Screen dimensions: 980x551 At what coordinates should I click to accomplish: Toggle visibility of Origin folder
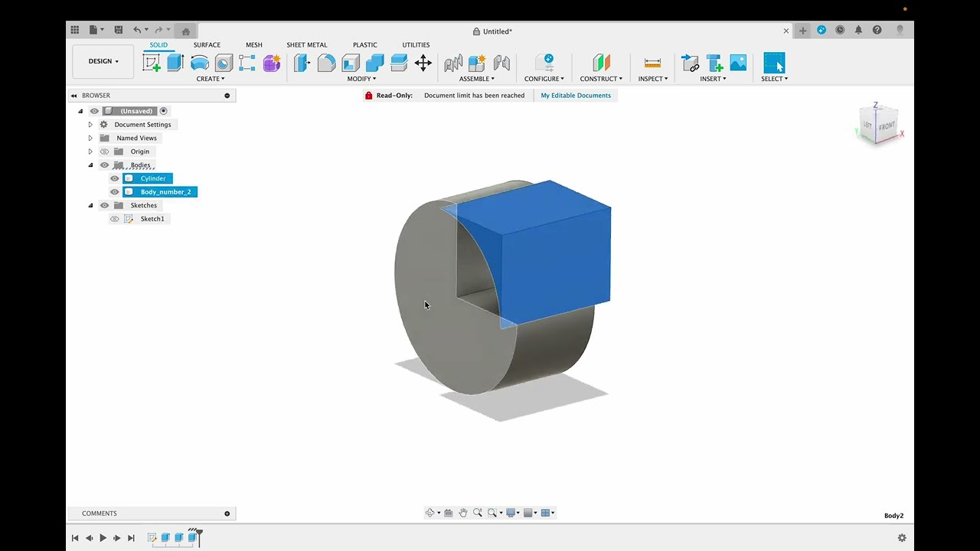click(x=105, y=152)
